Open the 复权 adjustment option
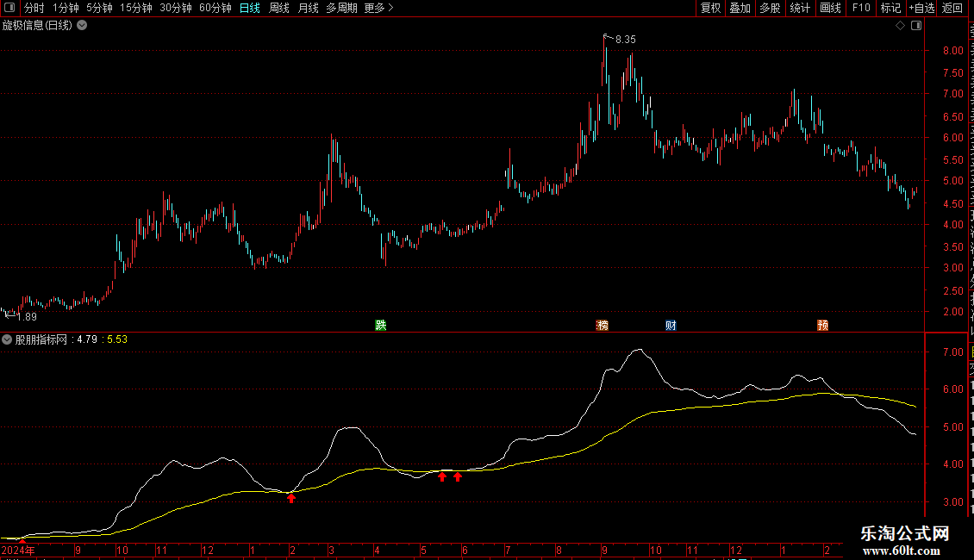Image resolution: width=974 pixels, height=560 pixels. pyautogui.click(x=710, y=8)
